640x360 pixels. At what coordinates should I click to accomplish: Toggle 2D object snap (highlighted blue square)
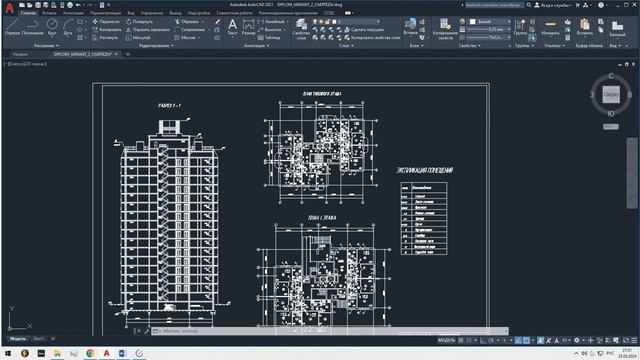click(527, 340)
